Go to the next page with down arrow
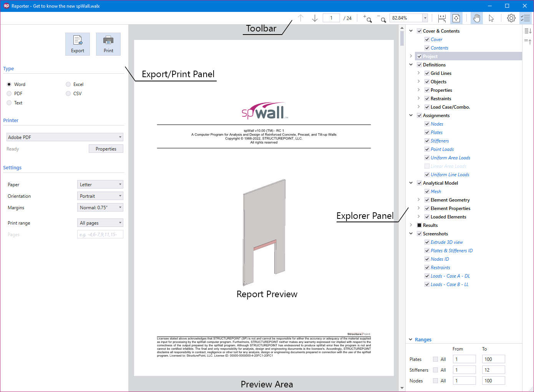 tap(315, 18)
